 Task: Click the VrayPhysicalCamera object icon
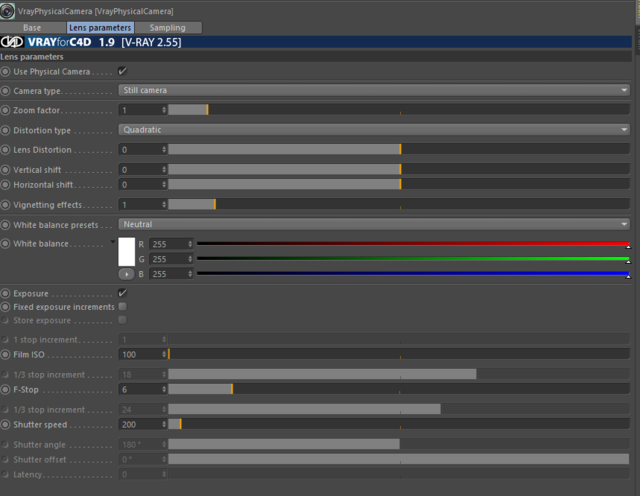[7, 11]
